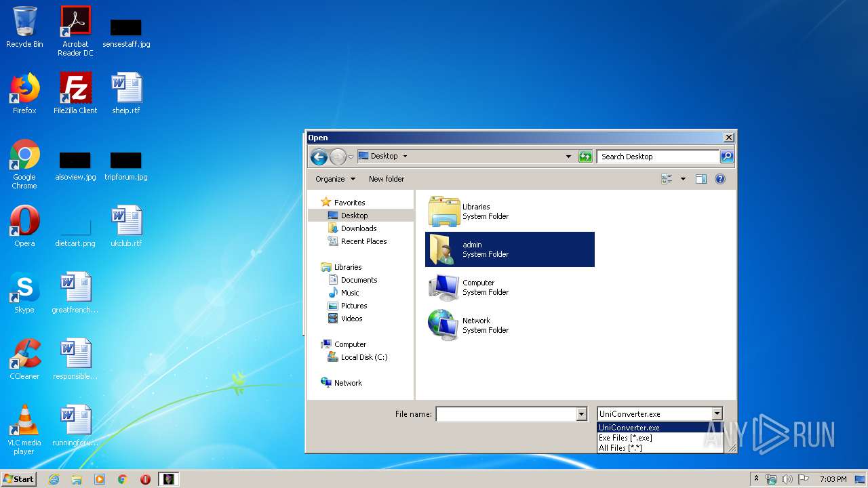Image resolution: width=868 pixels, height=488 pixels.
Task: Click the search magnifier icon
Action: [726, 157]
